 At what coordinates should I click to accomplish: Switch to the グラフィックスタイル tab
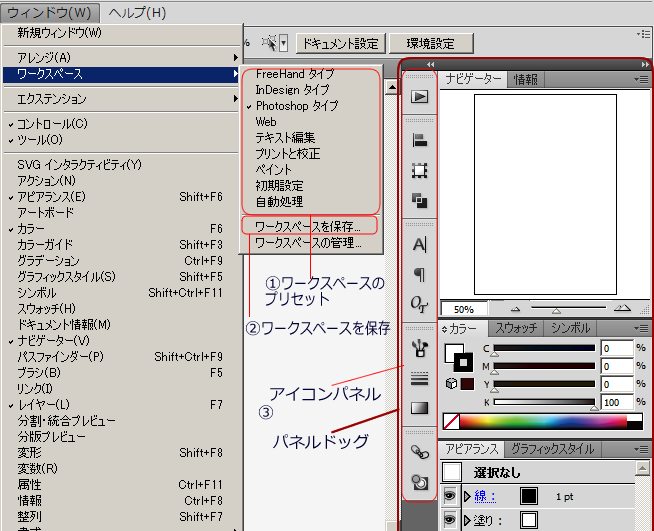tap(552, 449)
